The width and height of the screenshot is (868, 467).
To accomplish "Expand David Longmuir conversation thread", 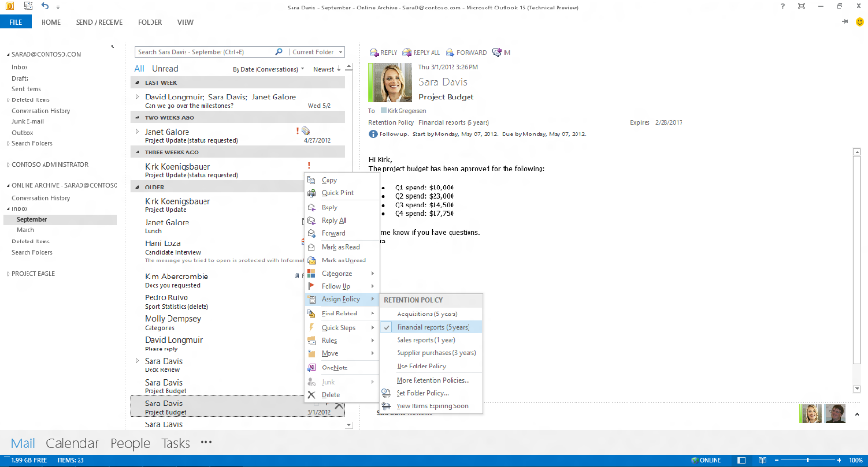I will (x=138, y=97).
